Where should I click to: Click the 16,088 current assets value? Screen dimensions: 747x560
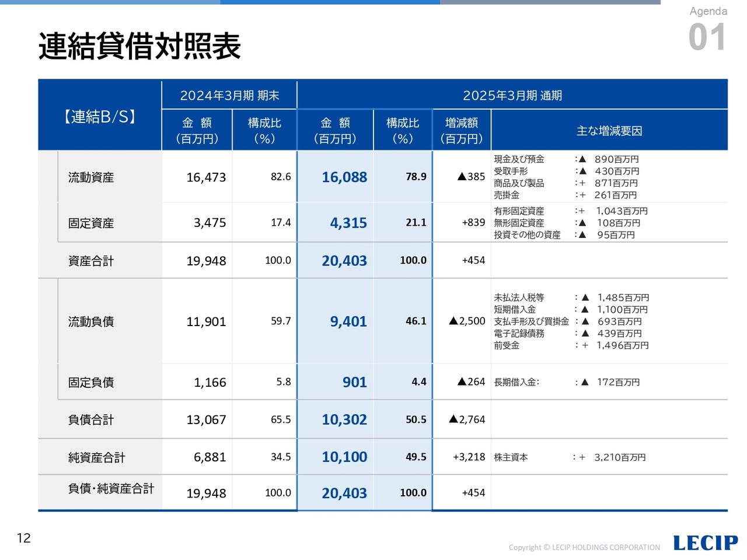[344, 177]
